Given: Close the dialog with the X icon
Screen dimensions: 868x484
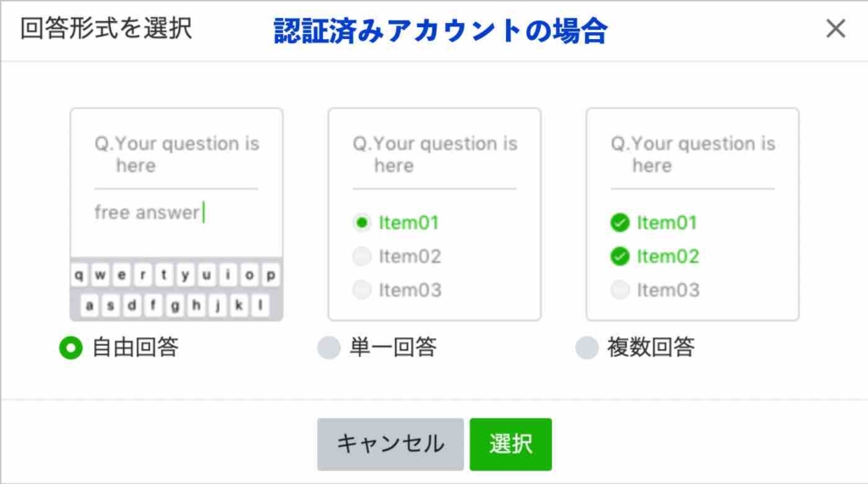Looking at the screenshot, I should pyautogui.click(x=836, y=29).
